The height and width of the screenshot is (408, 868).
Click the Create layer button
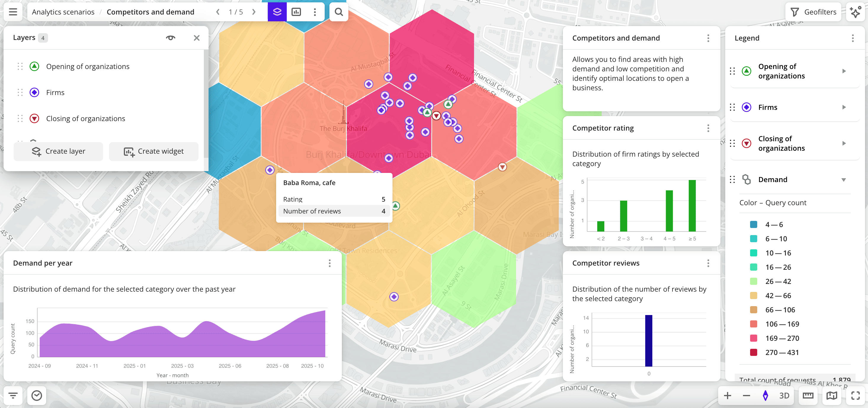click(x=58, y=151)
